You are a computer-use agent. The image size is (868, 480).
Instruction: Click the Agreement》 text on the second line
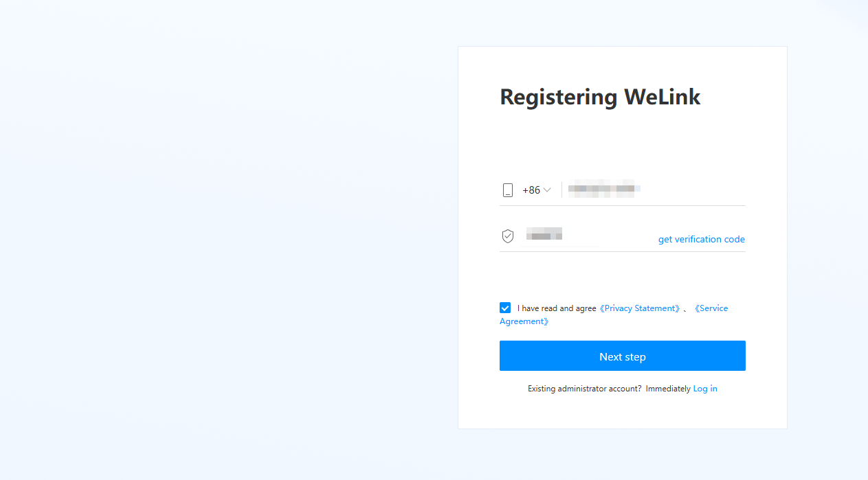point(524,321)
